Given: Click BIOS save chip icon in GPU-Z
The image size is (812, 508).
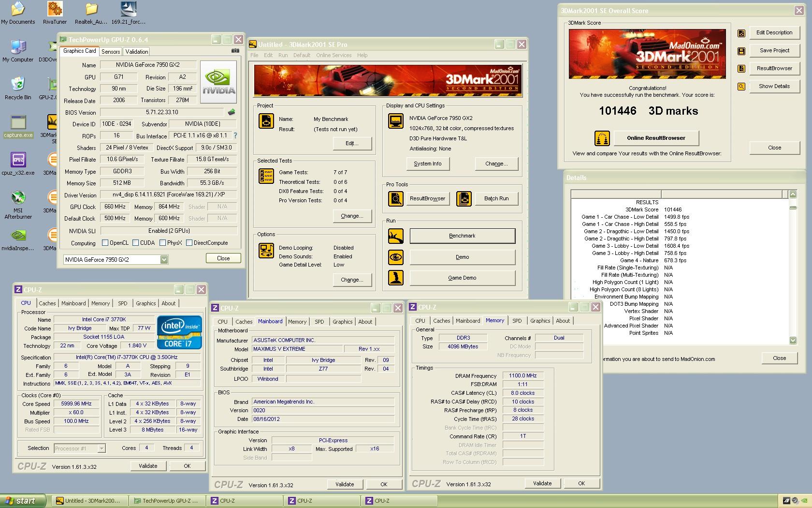Looking at the screenshot, I should point(232,112).
